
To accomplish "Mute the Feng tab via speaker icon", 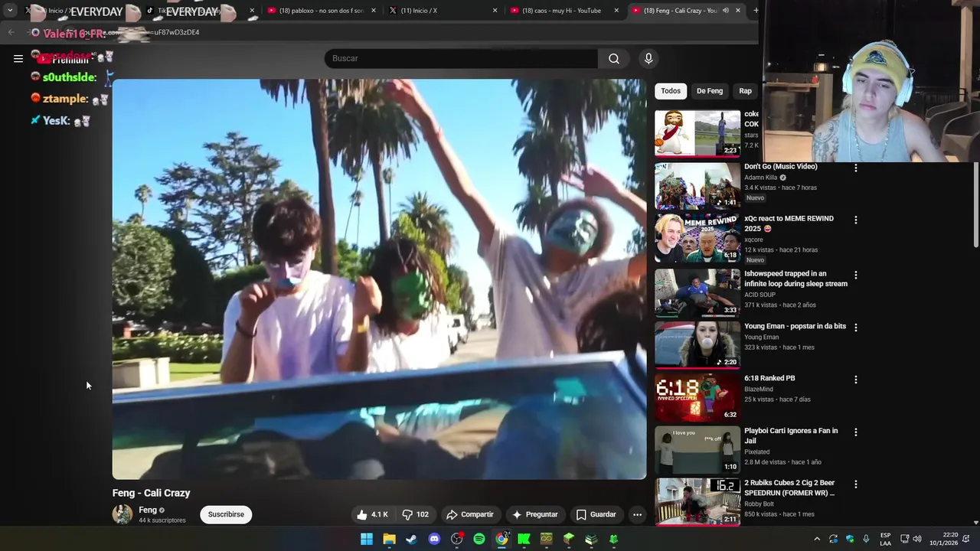I will coord(725,11).
